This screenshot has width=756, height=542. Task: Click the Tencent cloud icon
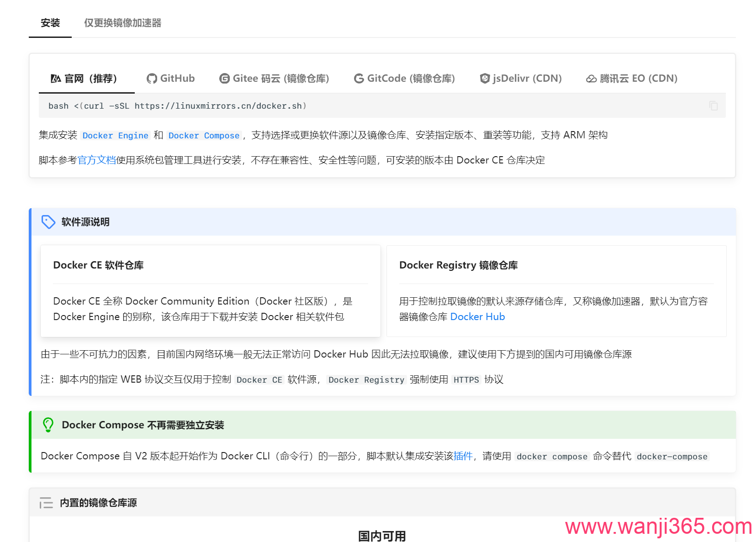(592, 79)
